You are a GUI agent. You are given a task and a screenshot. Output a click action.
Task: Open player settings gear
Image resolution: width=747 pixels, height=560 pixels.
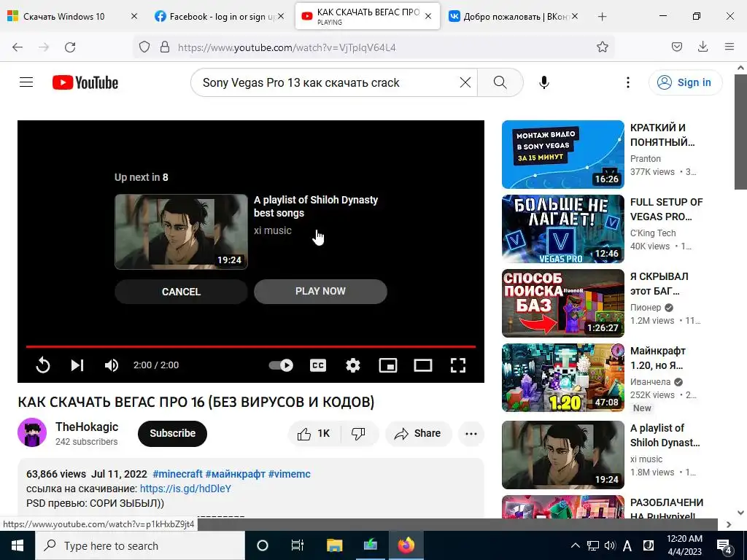tap(352, 365)
